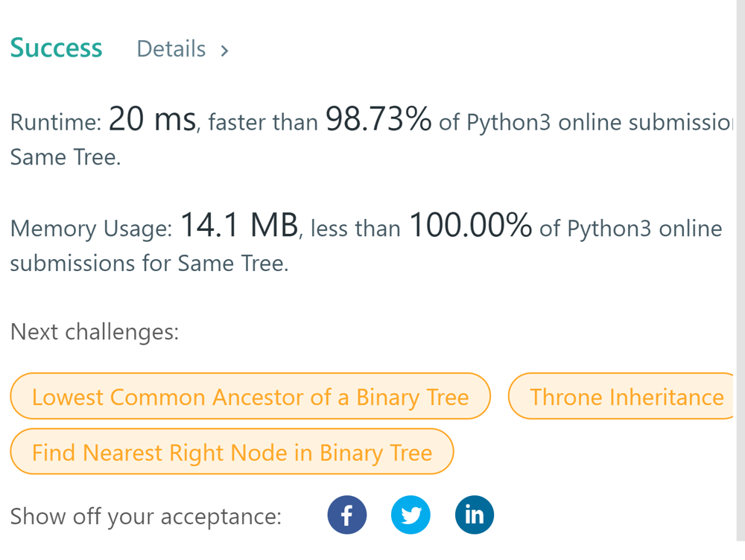
Task: Click the green Success heading
Action: [x=57, y=48]
